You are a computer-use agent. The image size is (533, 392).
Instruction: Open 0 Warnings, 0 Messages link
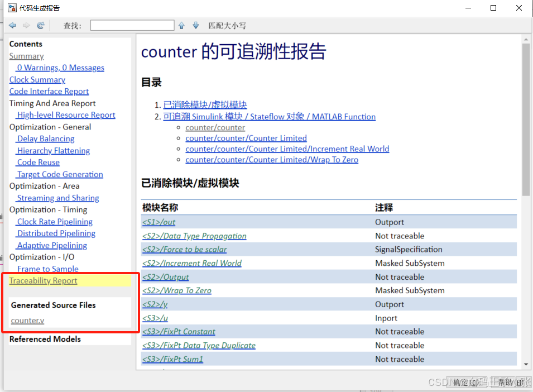(x=60, y=68)
